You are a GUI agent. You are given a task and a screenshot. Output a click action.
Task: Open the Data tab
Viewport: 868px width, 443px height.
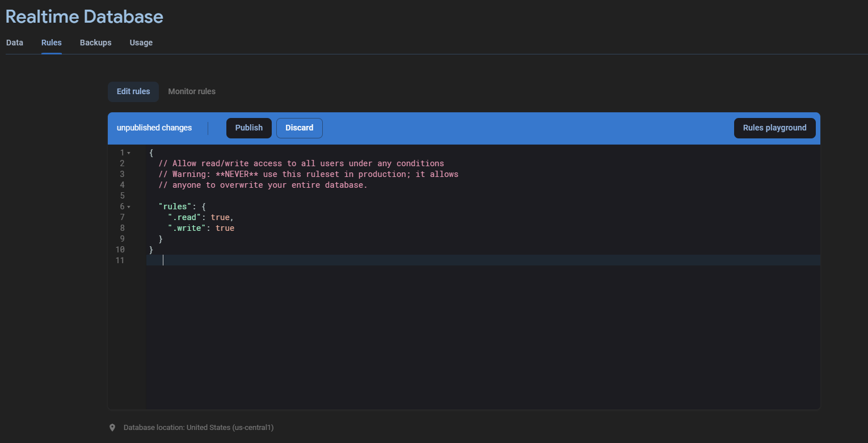tap(15, 43)
